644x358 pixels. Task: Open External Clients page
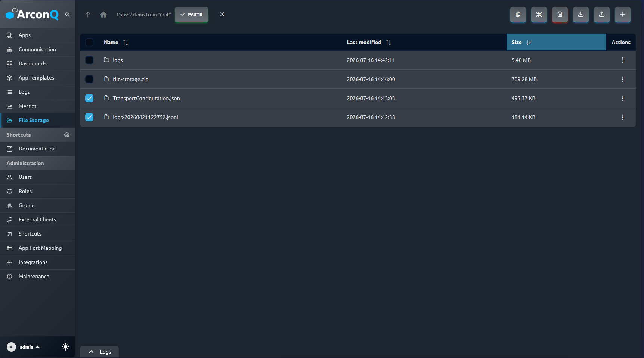click(37, 220)
